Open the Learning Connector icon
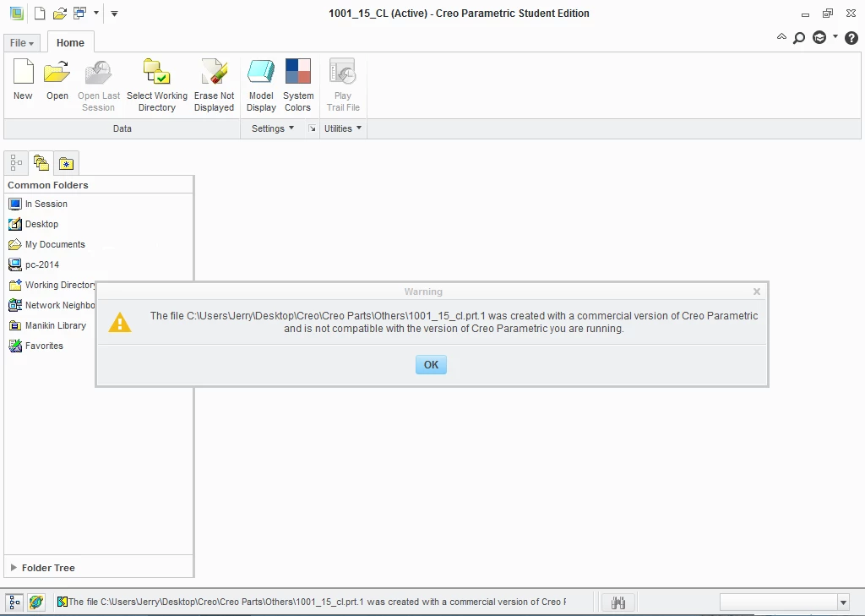This screenshot has height=616, width=865. click(x=819, y=37)
